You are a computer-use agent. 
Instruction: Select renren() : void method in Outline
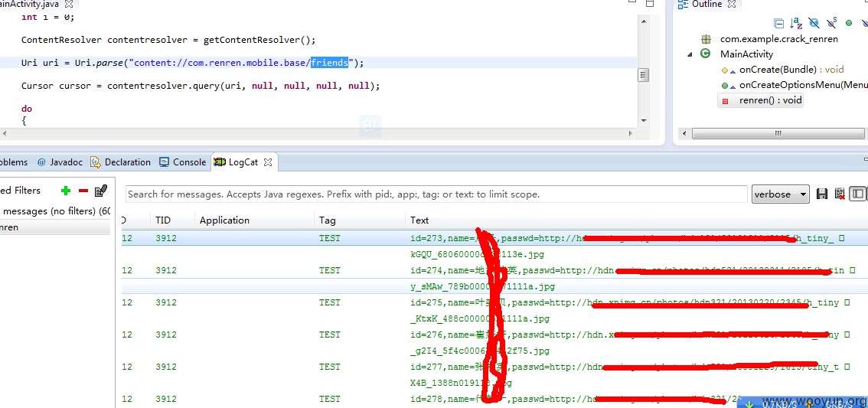pyautogui.click(x=770, y=100)
